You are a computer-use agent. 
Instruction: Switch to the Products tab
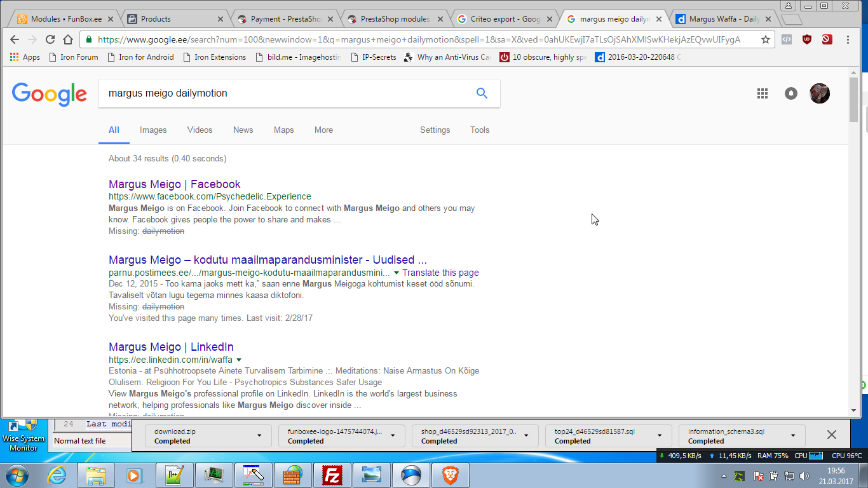click(x=175, y=19)
